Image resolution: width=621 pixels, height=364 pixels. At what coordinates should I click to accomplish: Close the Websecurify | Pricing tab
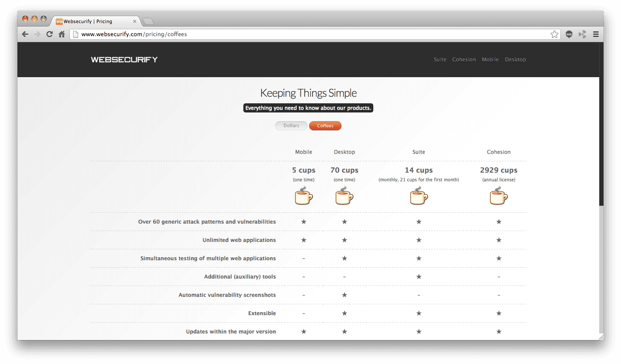click(x=134, y=21)
